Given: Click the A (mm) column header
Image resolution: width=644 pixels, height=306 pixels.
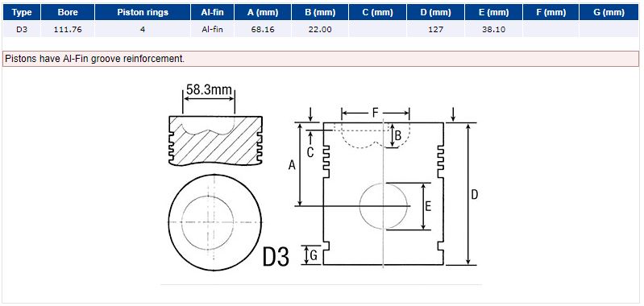Looking at the screenshot, I should 263,12.
